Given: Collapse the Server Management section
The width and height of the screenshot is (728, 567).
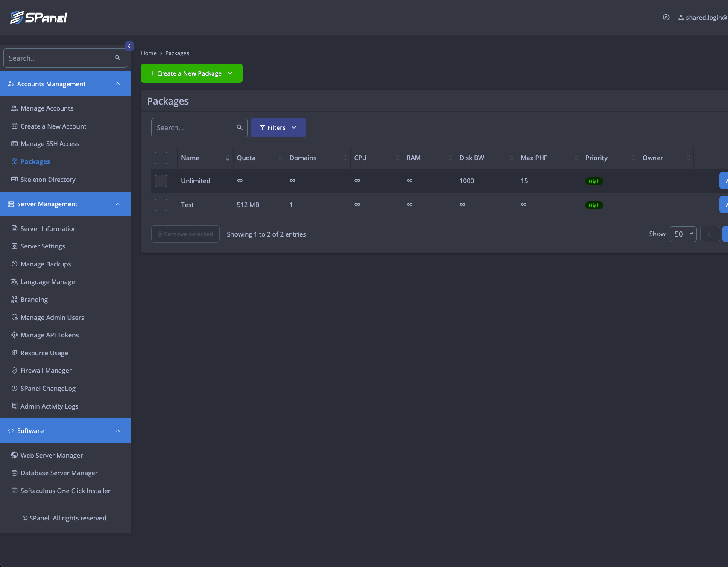Looking at the screenshot, I should point(65,204).
